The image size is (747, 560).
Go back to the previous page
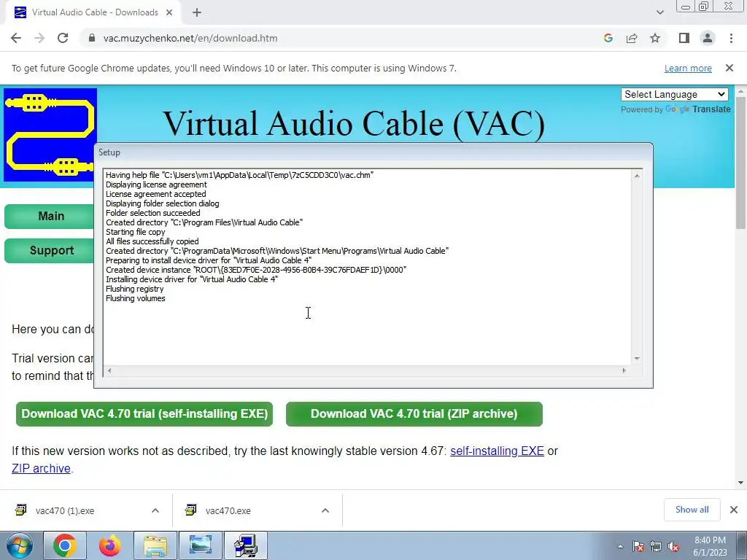(16, 38)
